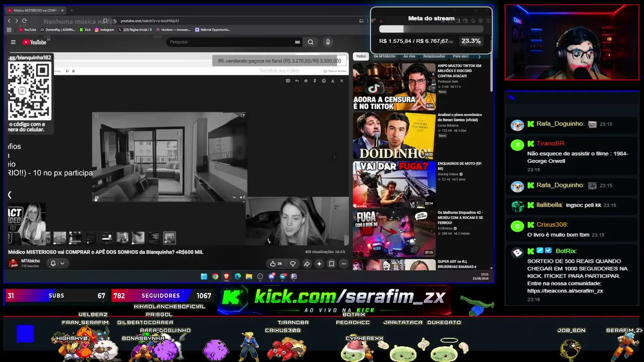The image size is (644, 362).
Task: Save the video to a playlist
Action: [332, 263]
